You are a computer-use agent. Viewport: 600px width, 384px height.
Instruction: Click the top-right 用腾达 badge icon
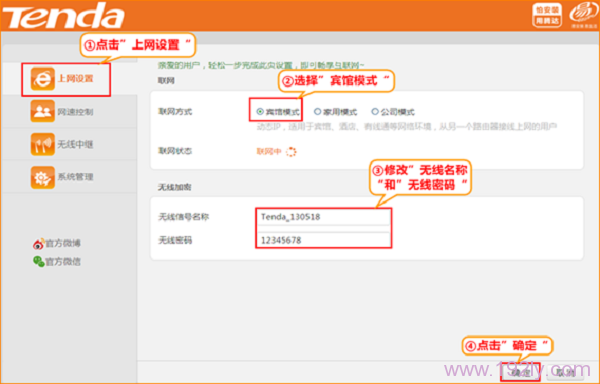tap(547, 15)
